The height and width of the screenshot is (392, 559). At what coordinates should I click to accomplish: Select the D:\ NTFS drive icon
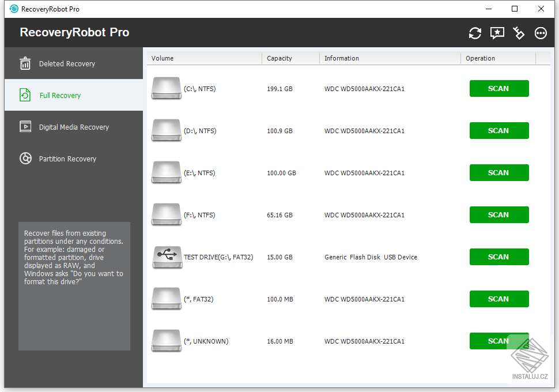point(167,130)
